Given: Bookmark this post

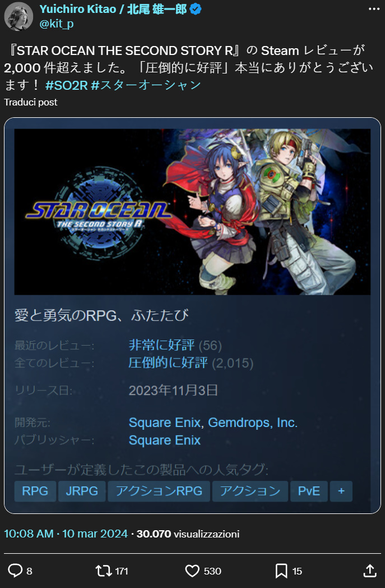Looking at the screenshot, I should [281, 571].
